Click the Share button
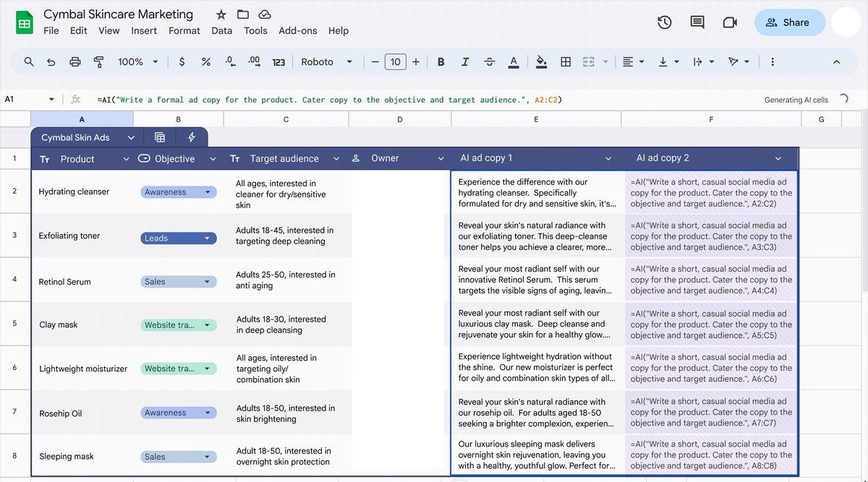The height and width of the screenshot is (482, 868). pyautogui.click(x=790, y=22)
